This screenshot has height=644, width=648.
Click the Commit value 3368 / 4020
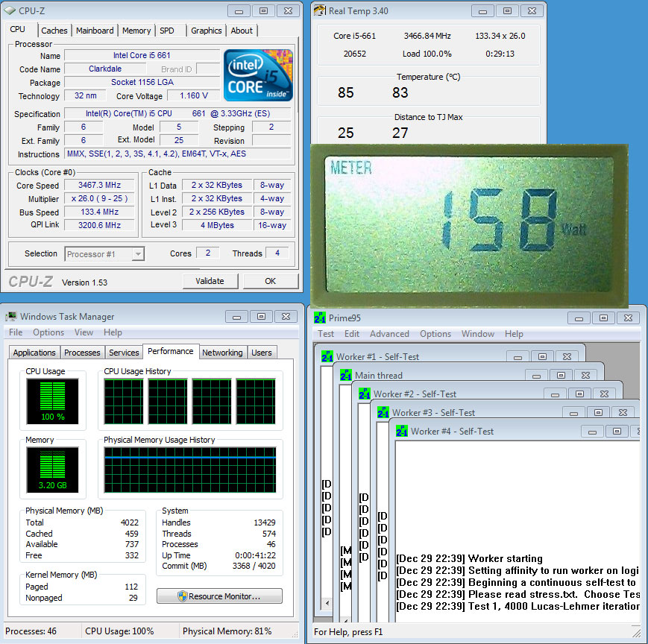[254, 566]
